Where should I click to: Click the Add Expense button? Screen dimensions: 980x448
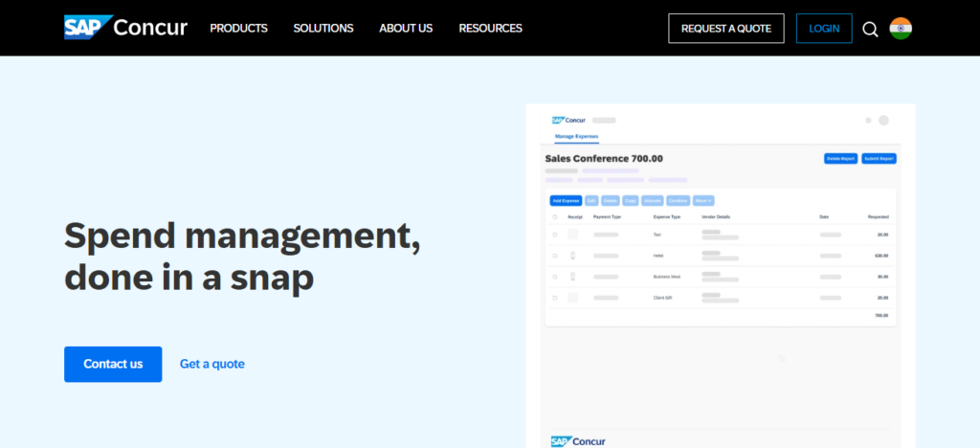[566, 201]
